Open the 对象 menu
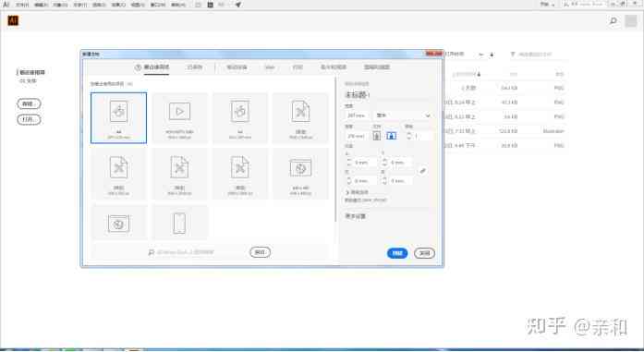Screen dimensions: 644x352 [x=60, y=5]
